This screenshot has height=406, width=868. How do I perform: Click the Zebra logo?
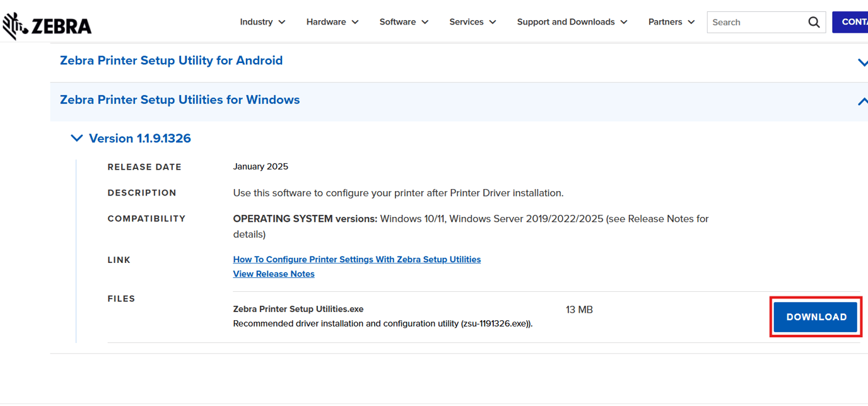click(47, 25)
